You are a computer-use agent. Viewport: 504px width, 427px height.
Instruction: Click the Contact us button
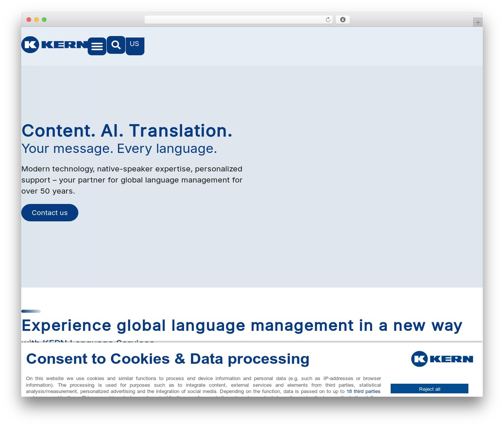click(x=50, y=213)
